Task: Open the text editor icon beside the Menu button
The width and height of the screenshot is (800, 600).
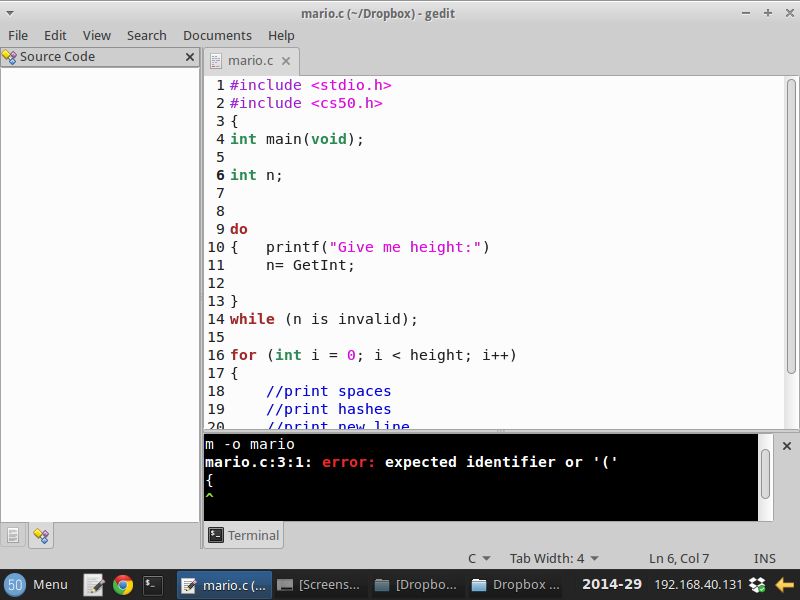Action: point(94,585)
